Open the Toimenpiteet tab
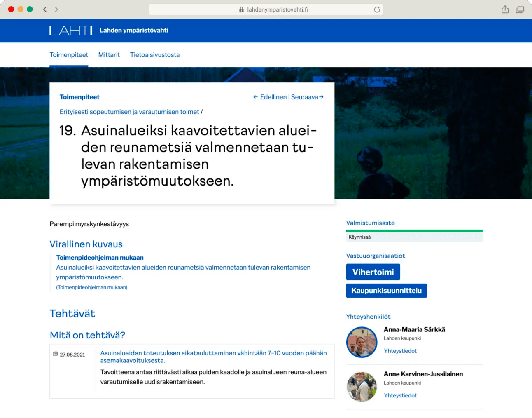This screenshot has width=532, height=418. [x=69, y=55]
